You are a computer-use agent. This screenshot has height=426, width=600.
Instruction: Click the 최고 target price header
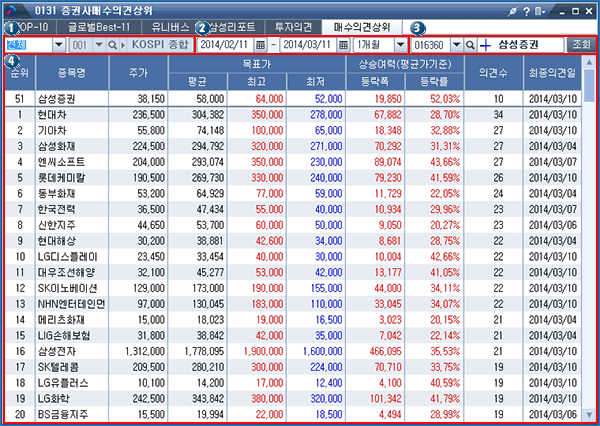tap(256, 82)
